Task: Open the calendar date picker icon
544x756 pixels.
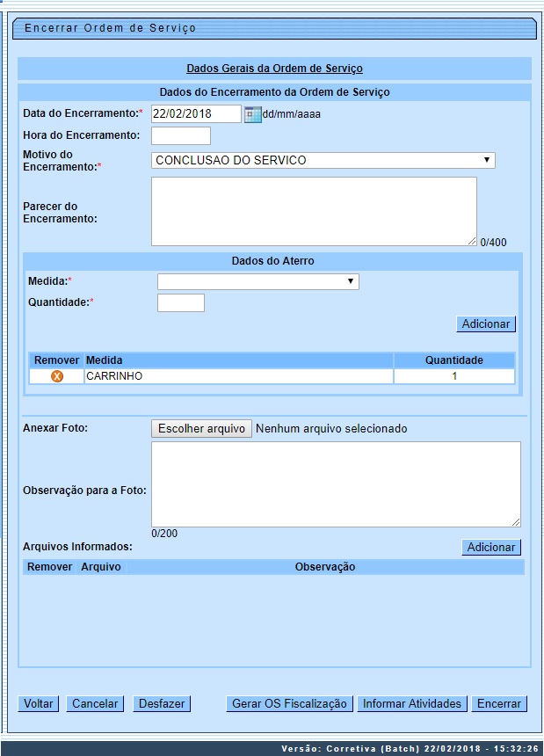Action: pos(252,115)
